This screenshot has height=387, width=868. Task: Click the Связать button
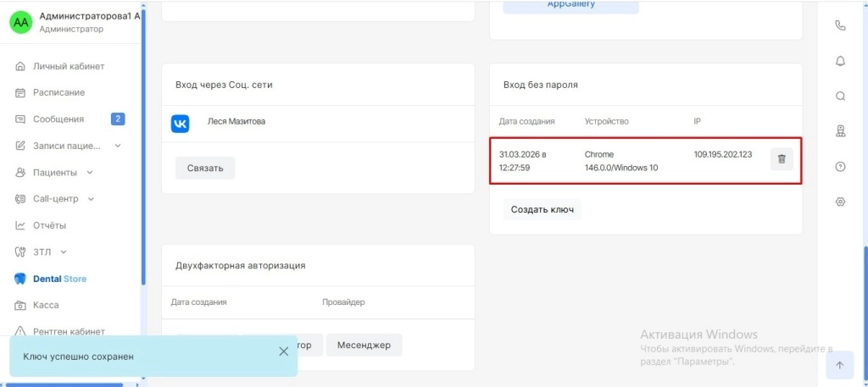[x=205, y=168]
